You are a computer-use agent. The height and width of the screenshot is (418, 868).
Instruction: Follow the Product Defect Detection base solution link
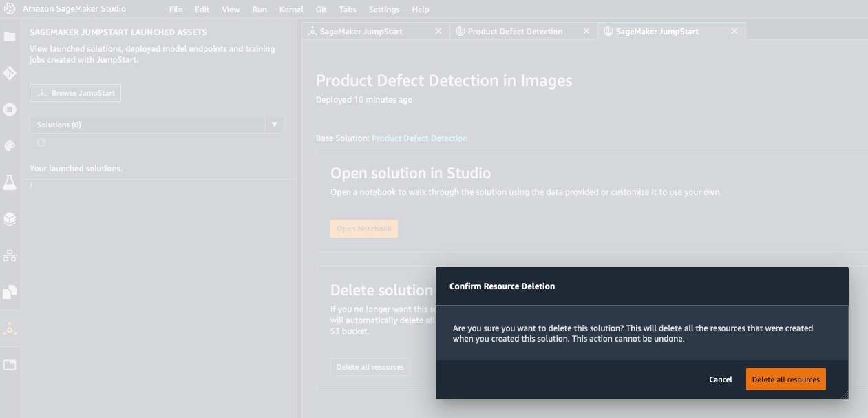pos(419,138)
